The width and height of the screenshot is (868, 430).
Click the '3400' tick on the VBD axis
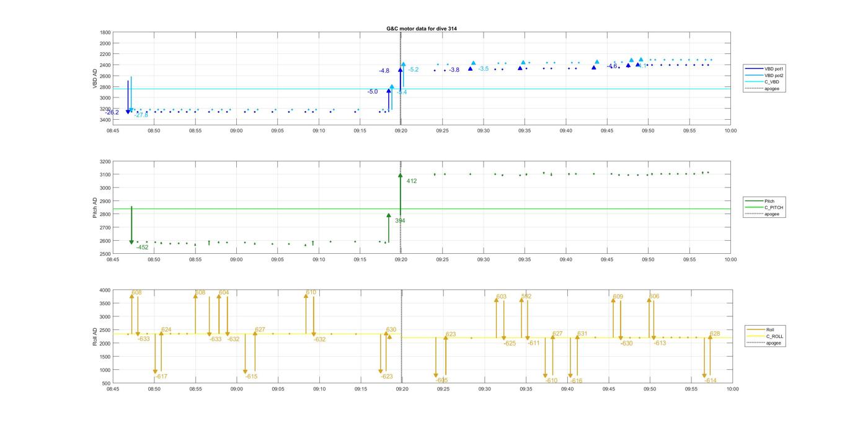105,120
